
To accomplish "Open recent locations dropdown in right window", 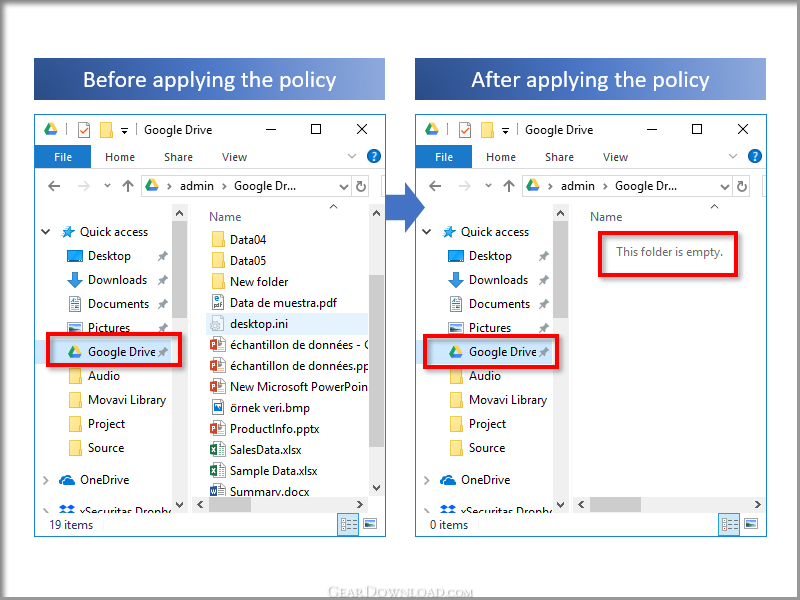I will point(488,186).
